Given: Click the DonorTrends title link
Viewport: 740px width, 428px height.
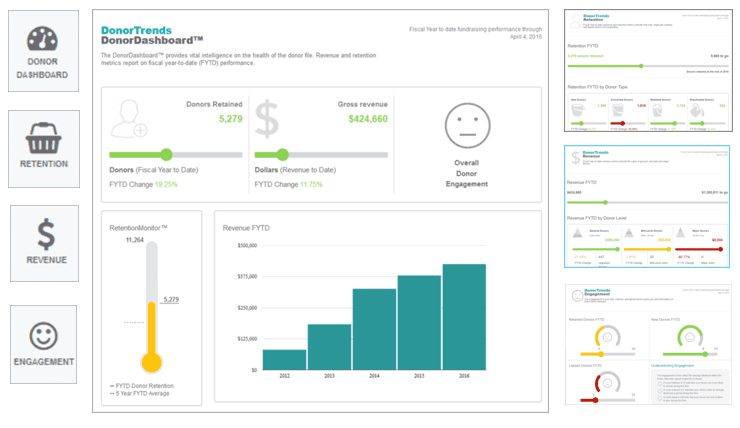Looking at the screenshot, I should (136, 30).
